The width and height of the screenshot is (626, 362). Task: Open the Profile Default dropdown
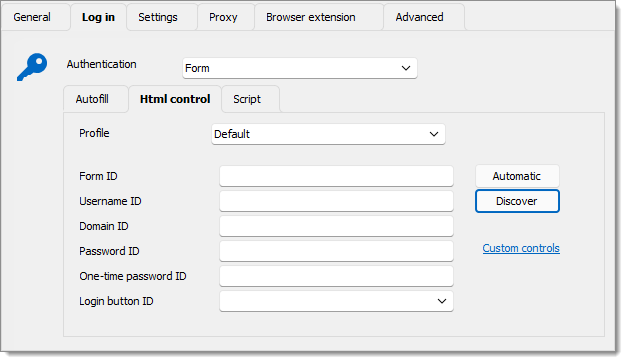328,134
